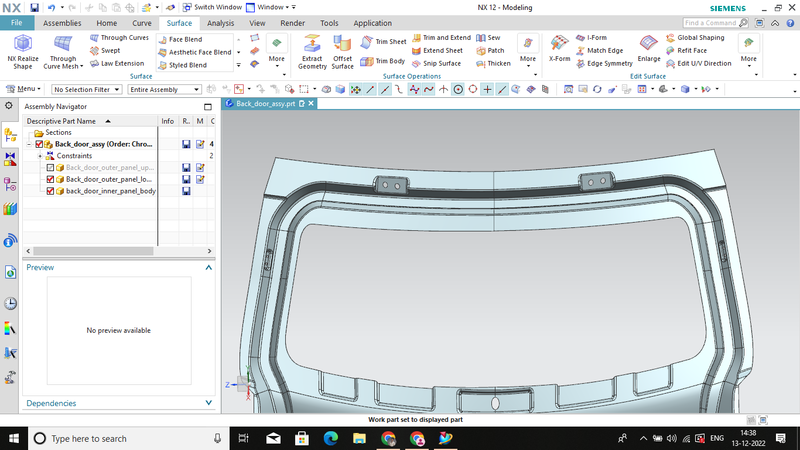
Task: Close the Back_door_assy.prt tab
Action: point(311,104)
